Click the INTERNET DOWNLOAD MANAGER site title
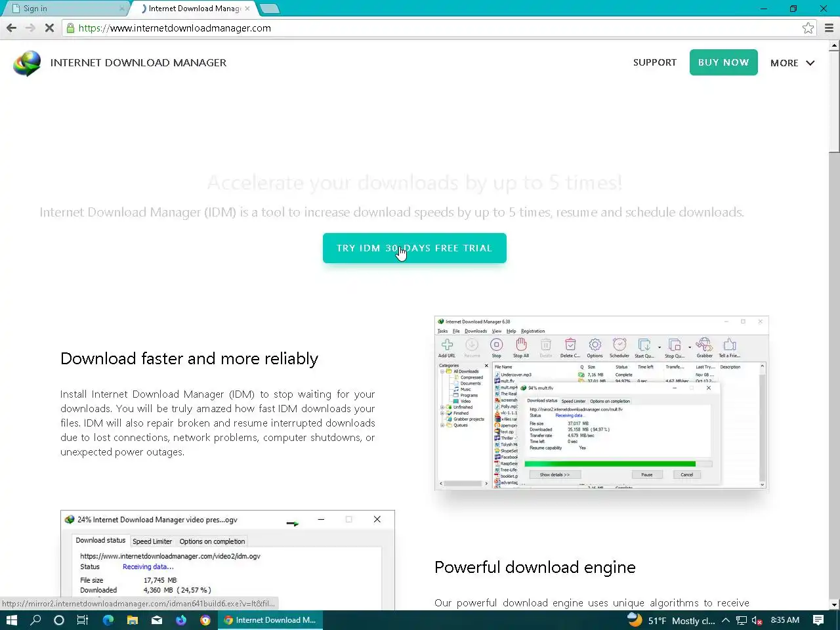Screen dimensions: 840x630 [138, 63]
